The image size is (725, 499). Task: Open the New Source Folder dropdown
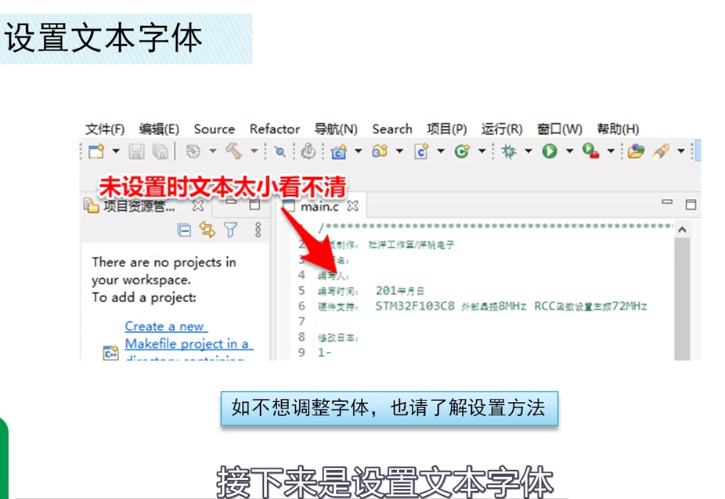coord(399,151)
